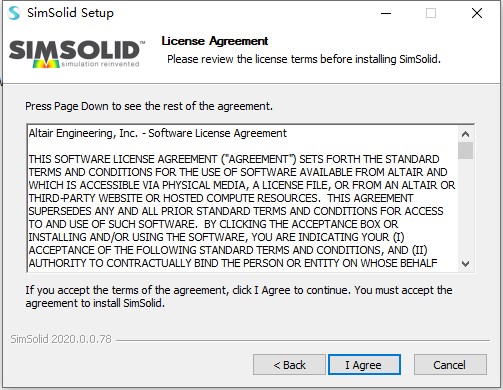Click the SimSolid 2020.0.0.78 version label
The image size is (503, 390).
click(61, 339)
